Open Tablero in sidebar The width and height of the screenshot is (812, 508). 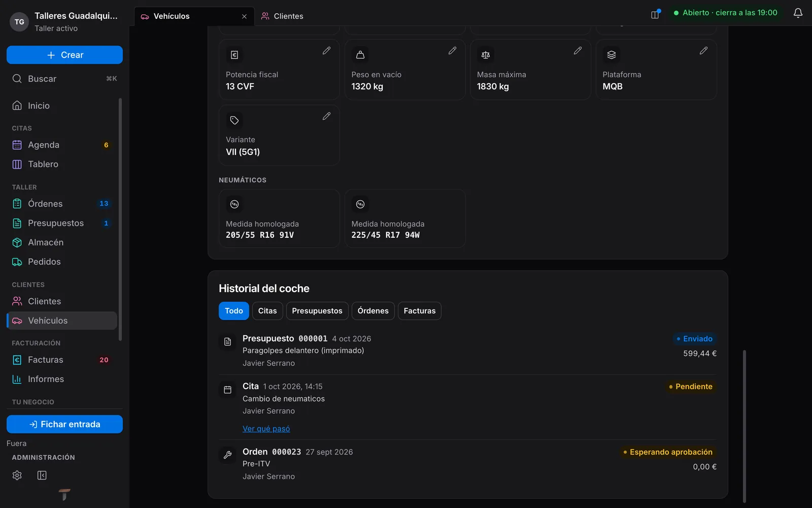62,164
